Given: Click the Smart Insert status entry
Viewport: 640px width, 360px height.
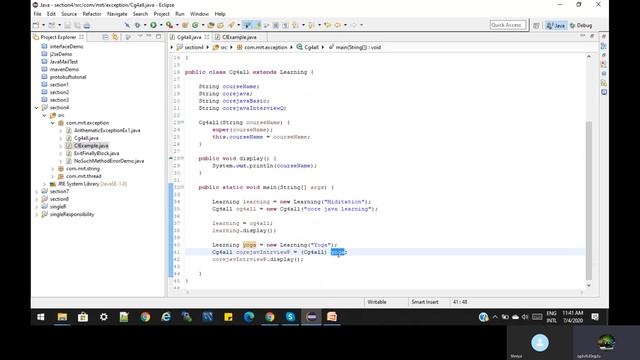Looking at the screenshot, I should (x=425, y=302).
